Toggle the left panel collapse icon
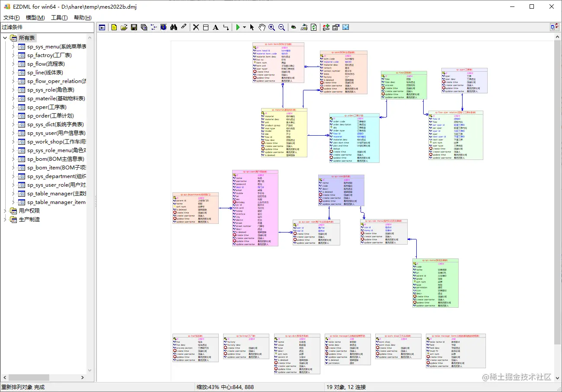The height and width of the screenshot is (392, 562). click(x=102, y=27)
